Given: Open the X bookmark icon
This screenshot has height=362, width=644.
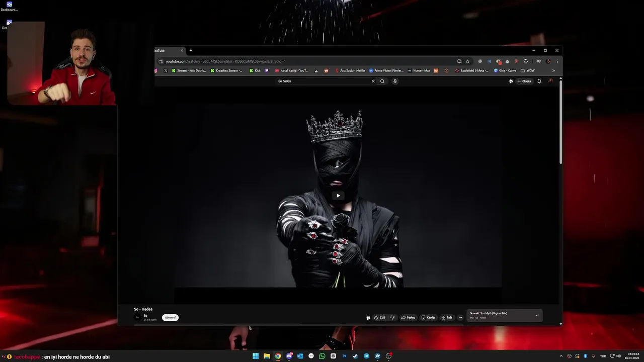Looking at the screenshot, I should (x=166, y=71).
